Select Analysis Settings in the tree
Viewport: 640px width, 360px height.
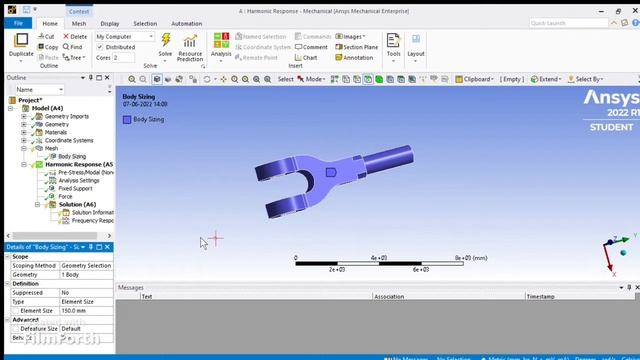[x=79, y=180]
